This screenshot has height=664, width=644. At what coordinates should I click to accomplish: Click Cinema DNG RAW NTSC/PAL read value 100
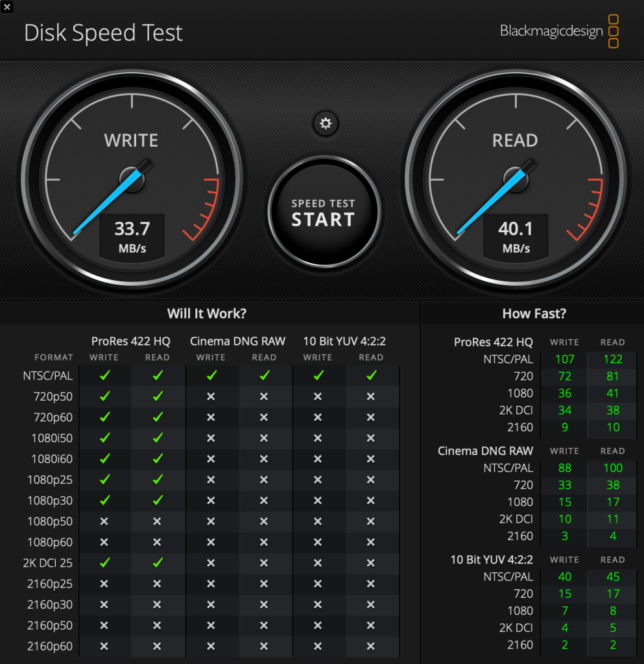point(613,468)
